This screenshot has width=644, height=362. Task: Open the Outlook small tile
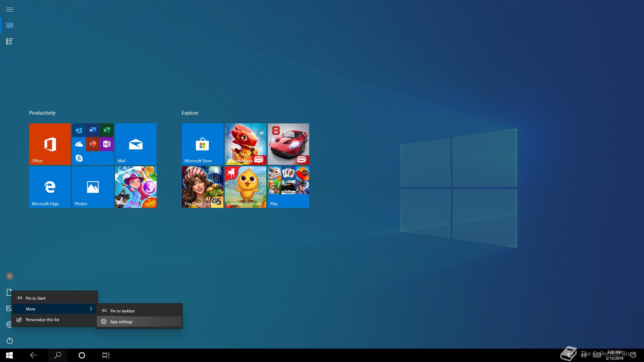[x=79, y=130]
